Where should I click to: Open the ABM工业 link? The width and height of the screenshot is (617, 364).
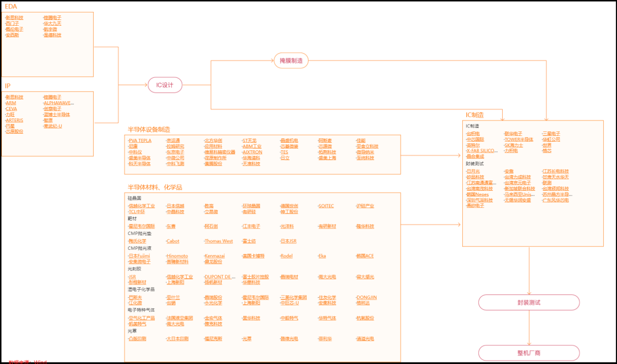[252, 146]
